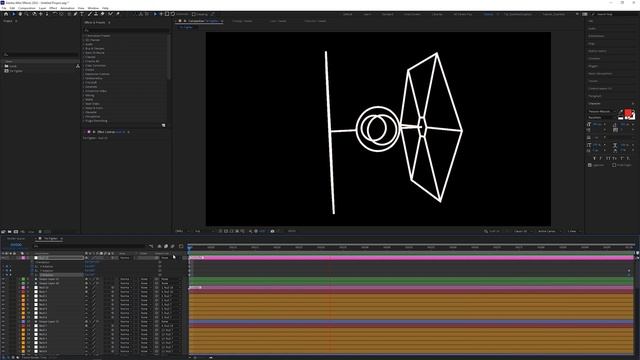Click the timeline current time indicator
This screenshot has height=360, width=640.
coord(189,247)
